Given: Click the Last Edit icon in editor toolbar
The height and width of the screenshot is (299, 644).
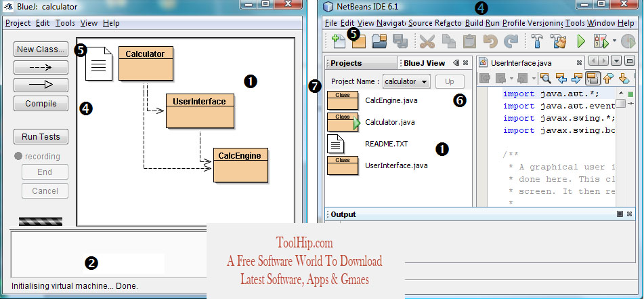Looking at the screenshot, I should [x=485, y=78].
